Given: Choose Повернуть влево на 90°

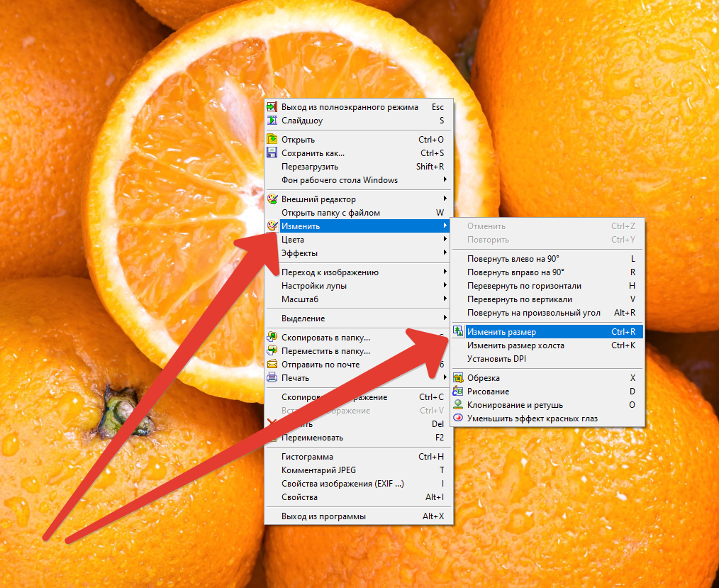Looking at the screenshot, I should (547, 259).
